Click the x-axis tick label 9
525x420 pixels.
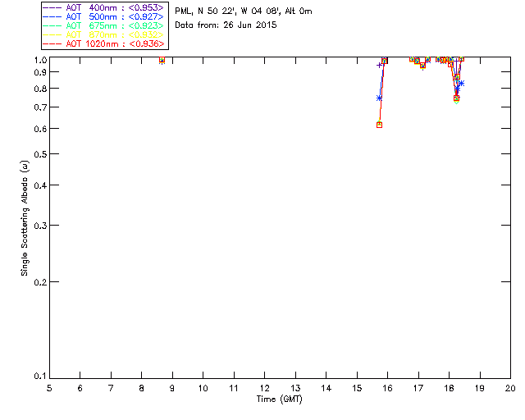(172, 388)
